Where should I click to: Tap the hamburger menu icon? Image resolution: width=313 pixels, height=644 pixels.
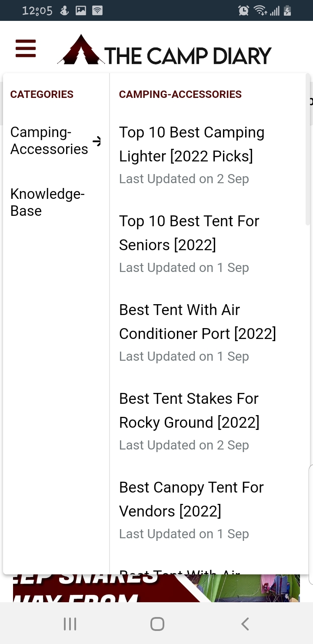[x=26, y=48]
